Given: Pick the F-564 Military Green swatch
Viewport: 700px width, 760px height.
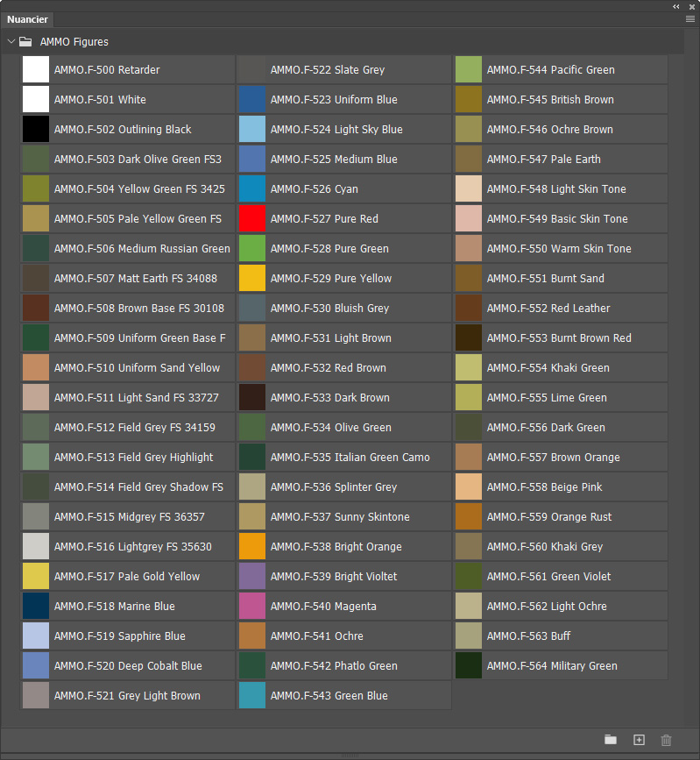Looking at the screenshot, I should (469, 665).
